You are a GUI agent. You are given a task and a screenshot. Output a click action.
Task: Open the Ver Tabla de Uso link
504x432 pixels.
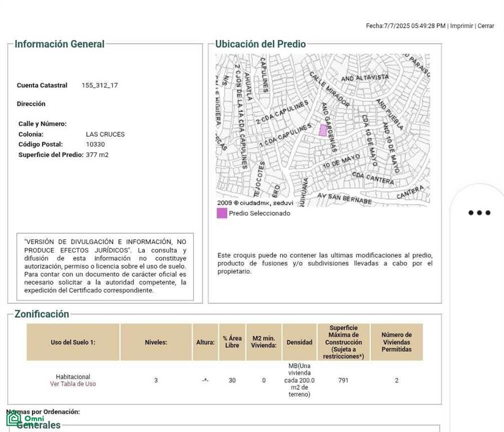coord(73,384)
